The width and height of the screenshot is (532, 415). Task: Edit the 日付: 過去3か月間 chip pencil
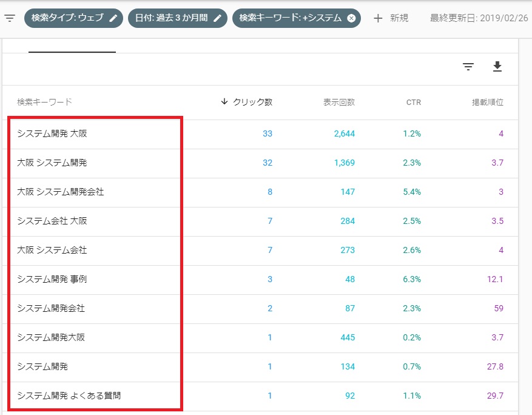pyautogui.click(x=217, y=18)
